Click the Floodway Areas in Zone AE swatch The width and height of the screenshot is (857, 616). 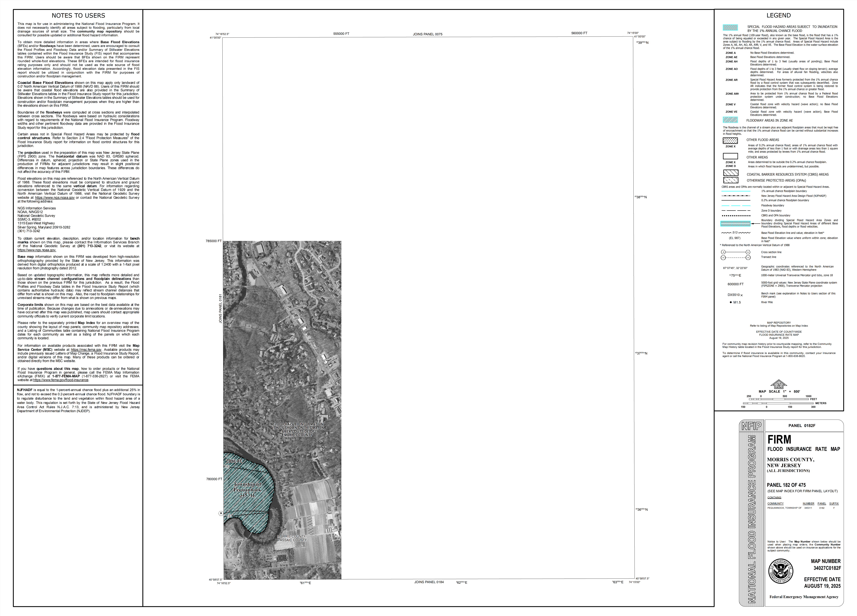[730, 120]
